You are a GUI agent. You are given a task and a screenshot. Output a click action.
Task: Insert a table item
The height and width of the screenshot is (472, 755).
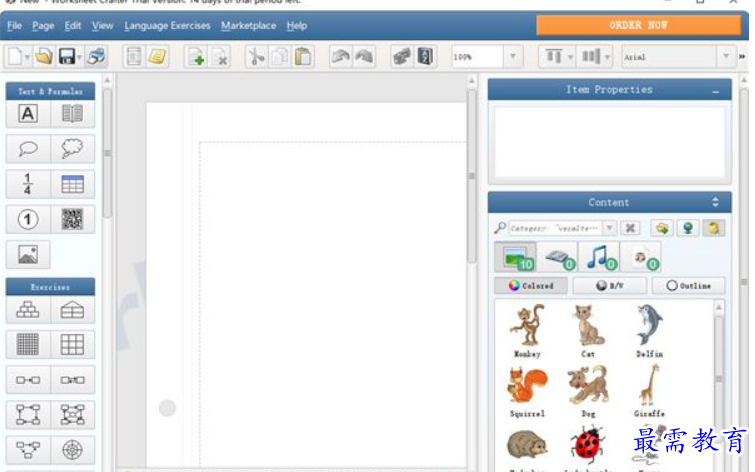pyautogui.click(x=72, y=184)
